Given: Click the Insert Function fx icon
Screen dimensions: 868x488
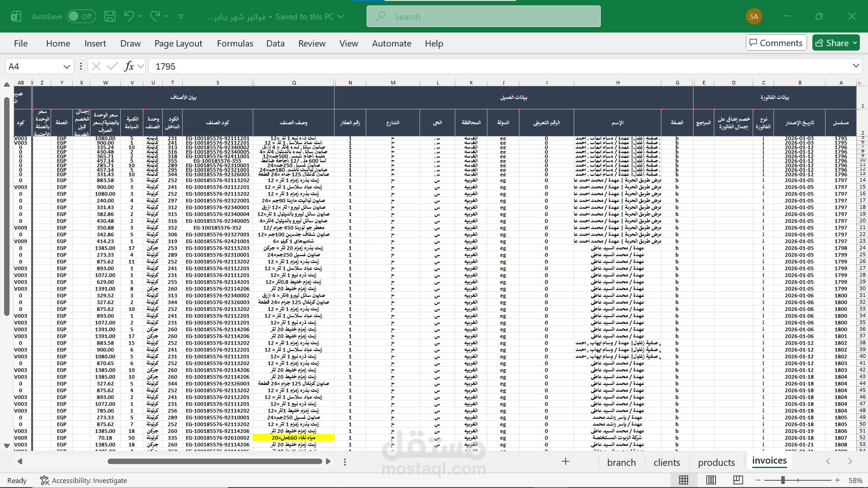Looking at the screenshot, I should [129, 66].
